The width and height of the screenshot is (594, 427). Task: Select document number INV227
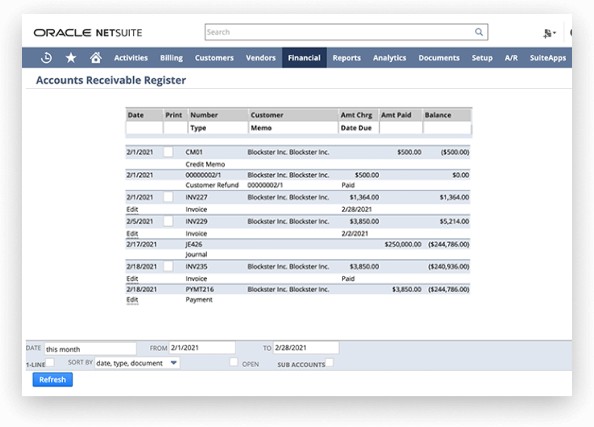196,197
